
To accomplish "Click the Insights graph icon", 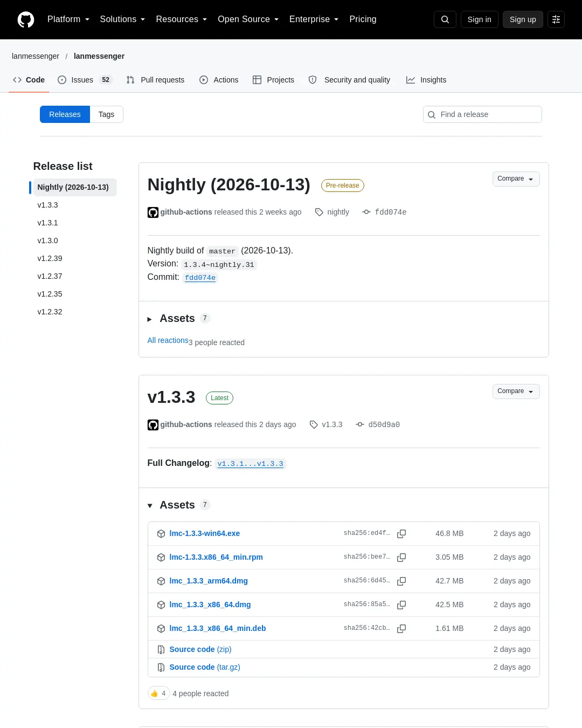I will (411, 80).
